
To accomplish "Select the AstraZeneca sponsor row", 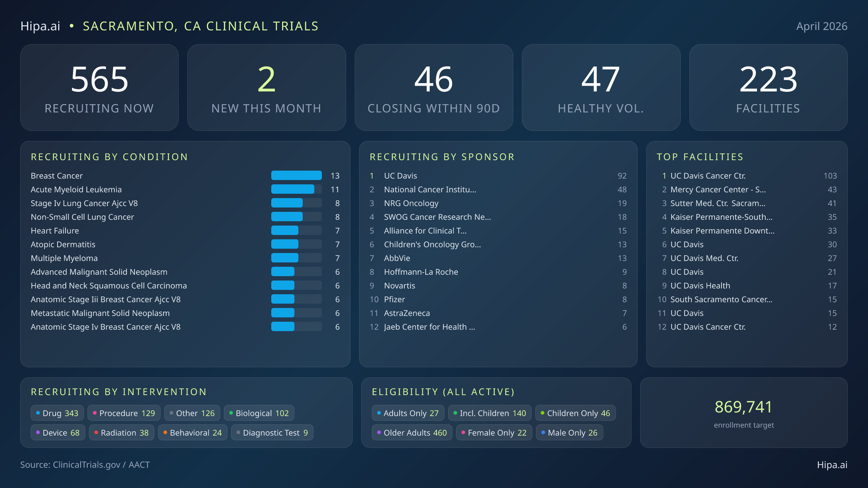I will point(498,313).
